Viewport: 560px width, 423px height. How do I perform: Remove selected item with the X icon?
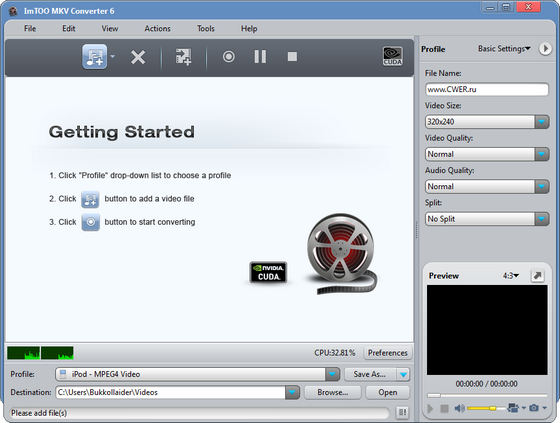tap(138, 57)
